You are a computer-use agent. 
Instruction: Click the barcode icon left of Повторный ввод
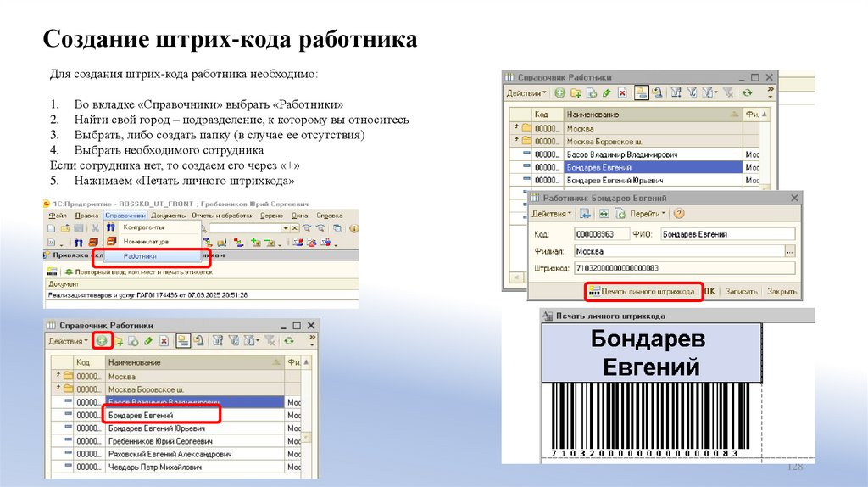pos(53,271)
